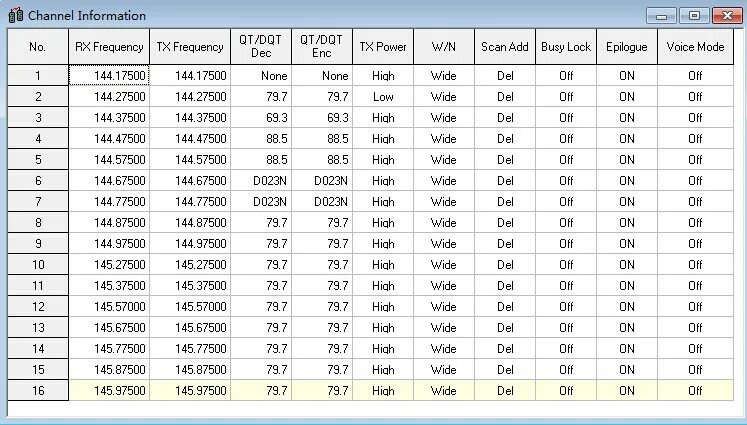Minimize the Channel Information window
This screenshot has width=747, height=425.
(x=661, y=15)
